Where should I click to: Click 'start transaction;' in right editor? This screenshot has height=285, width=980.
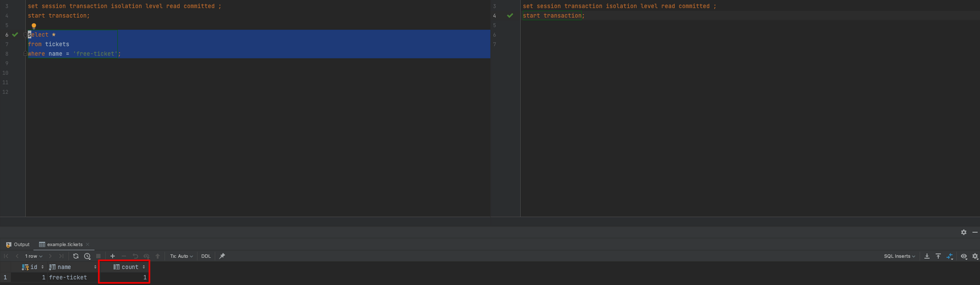pos(554,16)
